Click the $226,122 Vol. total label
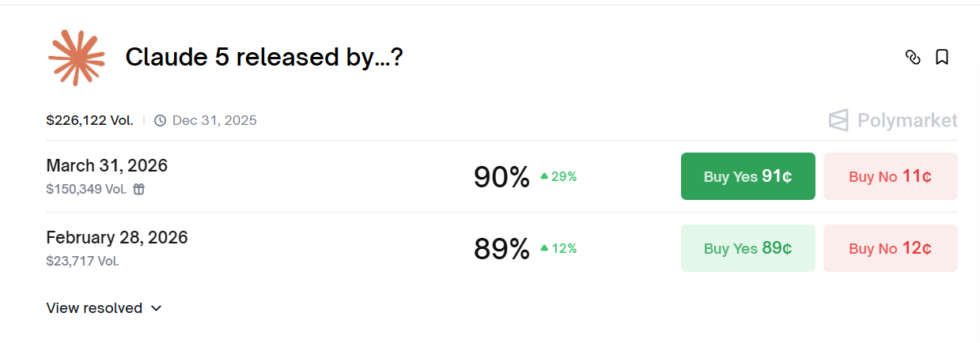980x343 pixels. tap(89, 120)
